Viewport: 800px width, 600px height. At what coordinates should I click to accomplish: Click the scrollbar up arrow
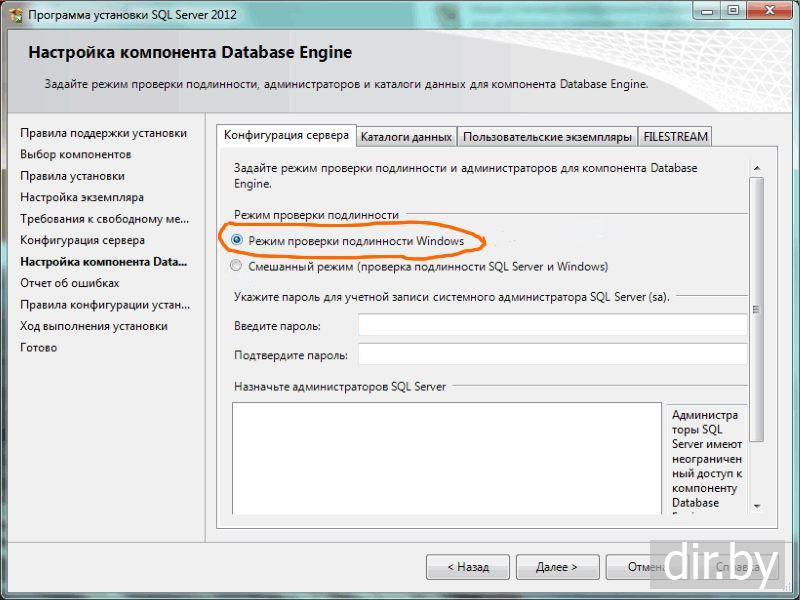(x=757, y=168)
